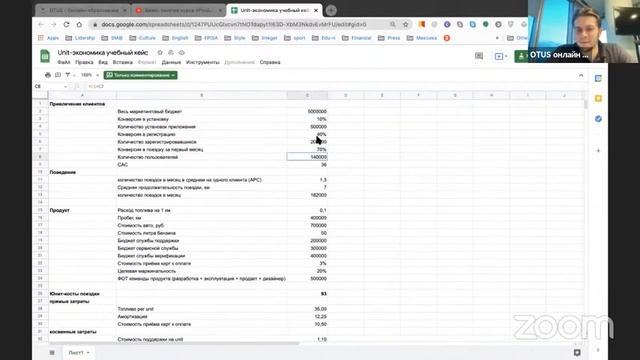Open the English bookmarks folder
The width and height of the screenshot is (640, 360).
pos(176,38)
